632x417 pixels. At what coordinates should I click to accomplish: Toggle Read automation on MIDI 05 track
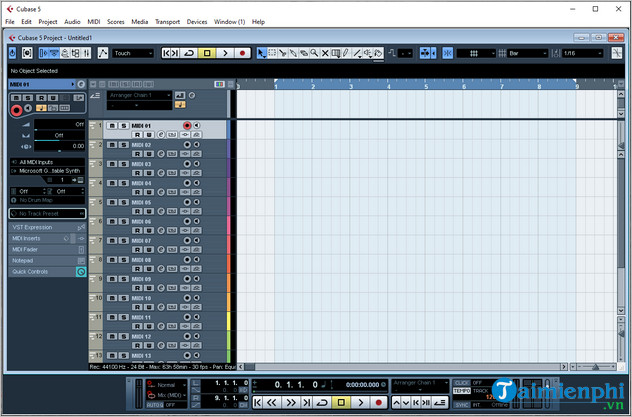click(x=137, y=212)
